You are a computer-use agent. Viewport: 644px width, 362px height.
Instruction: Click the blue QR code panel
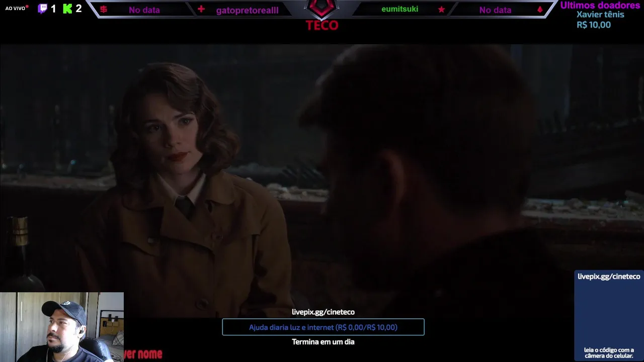(609, 316)
